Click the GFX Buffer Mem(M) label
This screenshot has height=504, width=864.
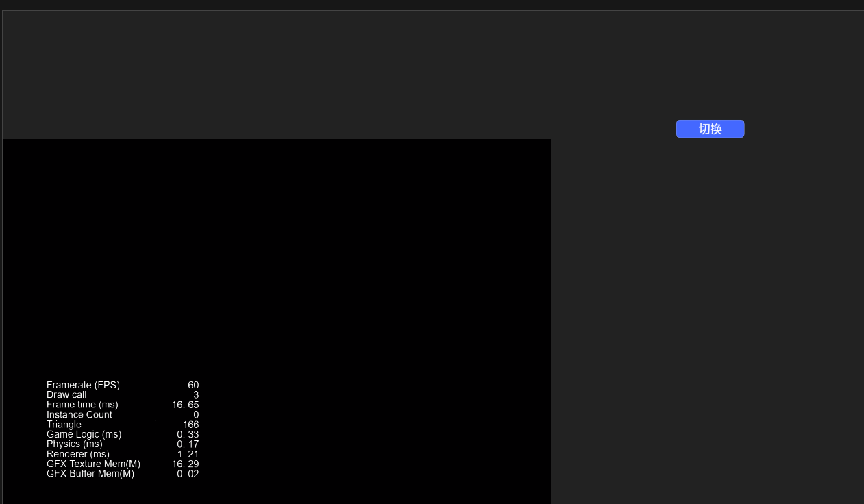[x=90, y=474]
